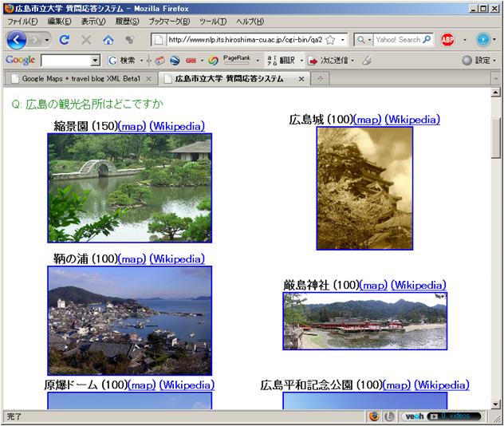Screen dimensions: 504x426
Task: Bookmark this page with the star icon
Action: 330,39
